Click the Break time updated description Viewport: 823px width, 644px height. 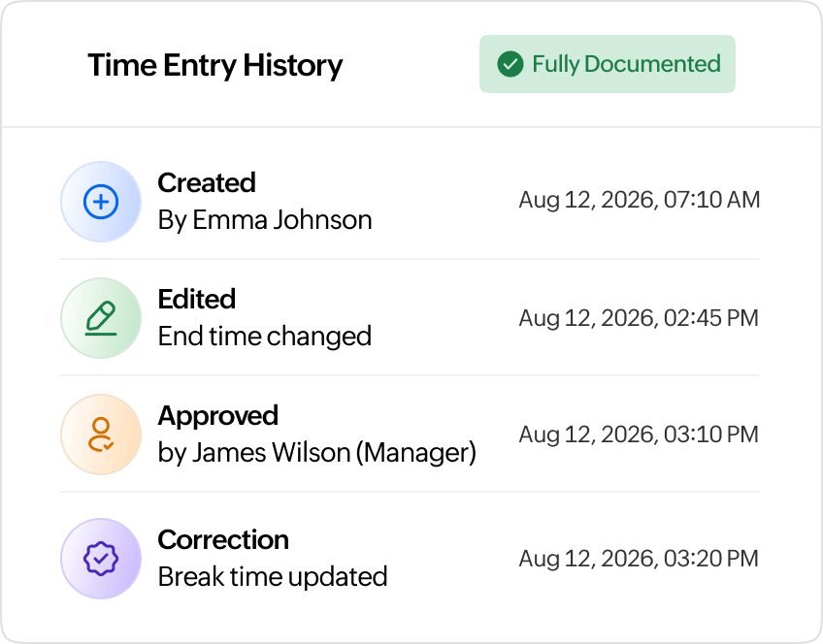273,577
